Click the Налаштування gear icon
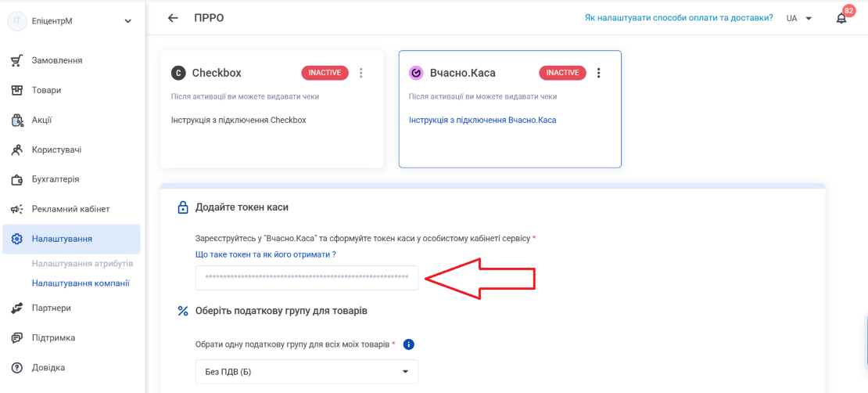 click(x=17, y=239)
